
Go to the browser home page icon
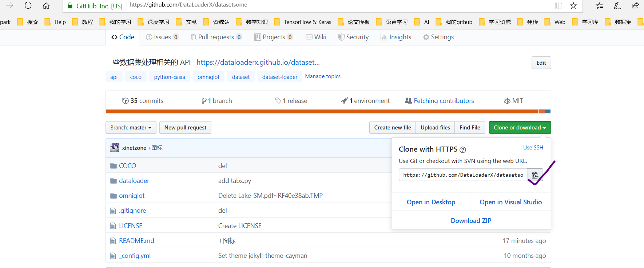46,5
